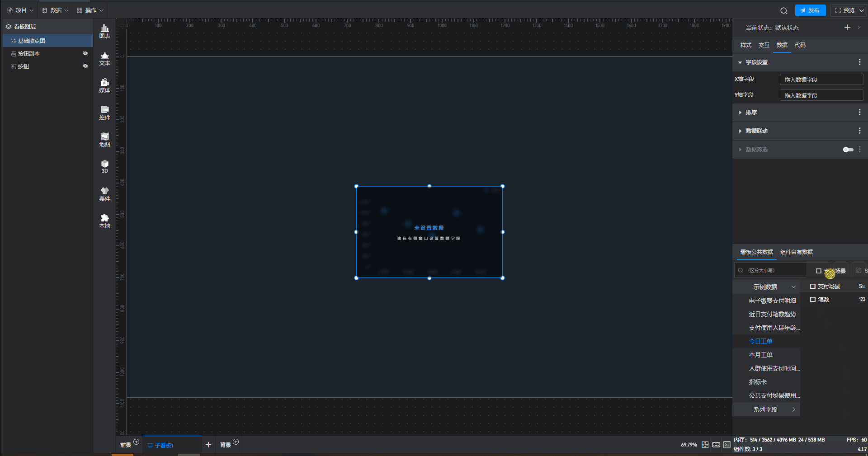Viewport: 868px width, 456px height.
Task: Check the 支付场景 field checkbox
Action: coord(813,287)
